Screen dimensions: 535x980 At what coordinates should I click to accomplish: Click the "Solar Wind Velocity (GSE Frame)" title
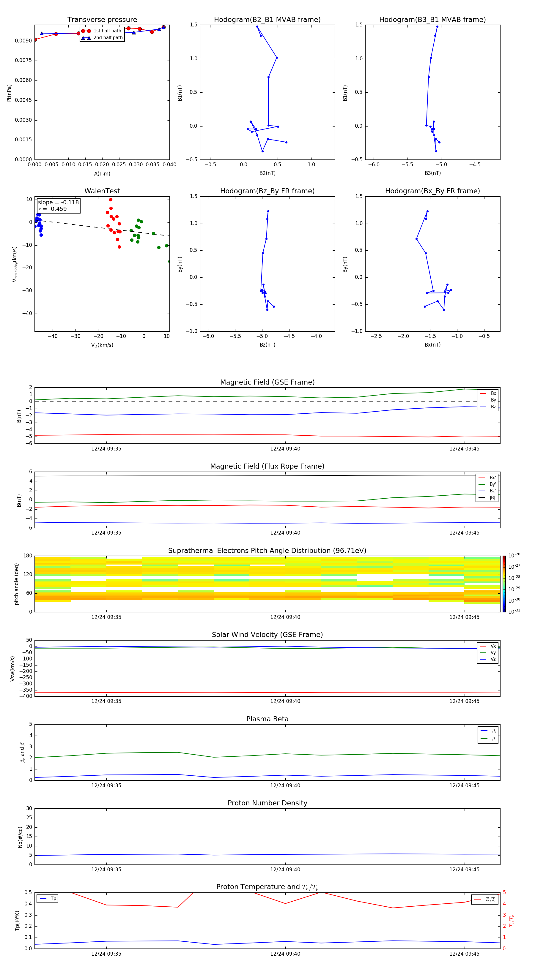pyautogui.click(x=267, y=635)
